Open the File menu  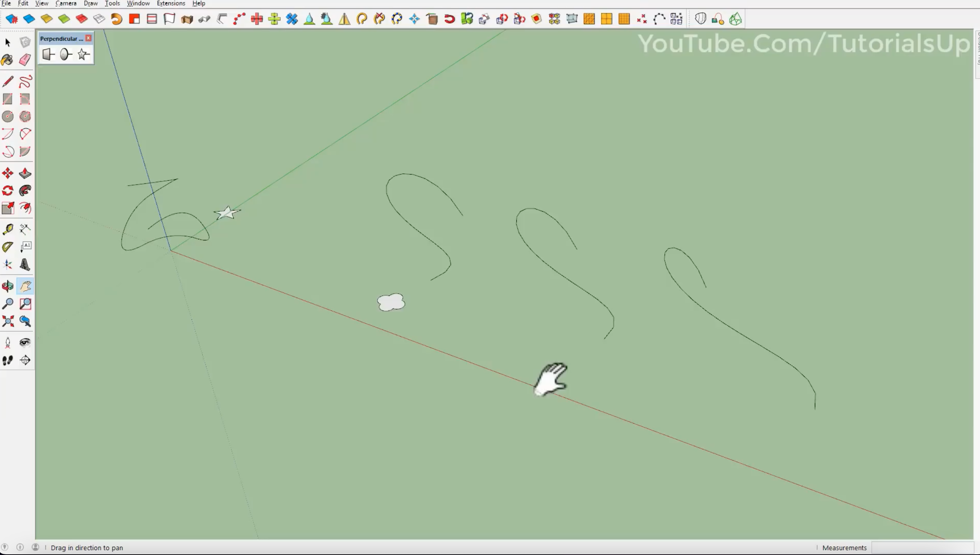(x=6, y=3)
